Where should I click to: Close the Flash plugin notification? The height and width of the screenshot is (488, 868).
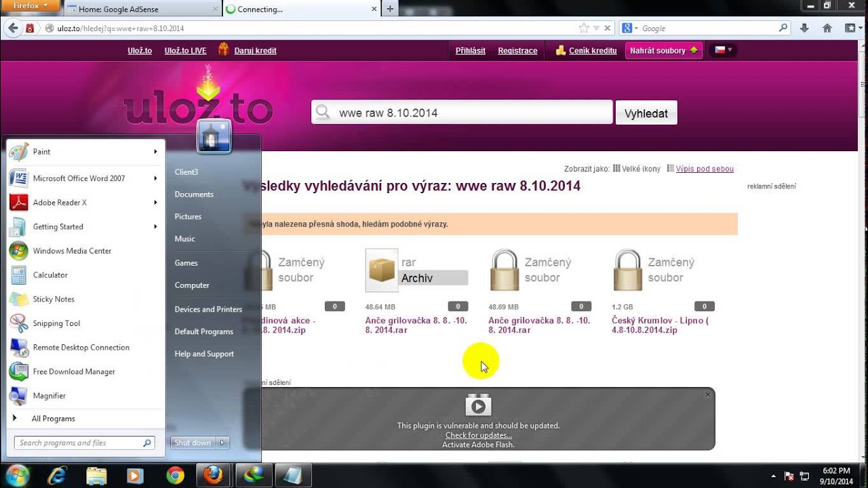point(707,394)
